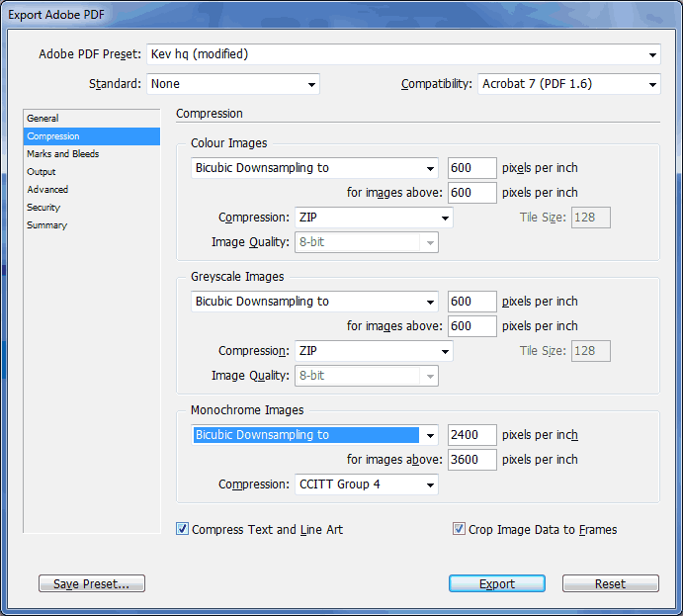Open the Compatibility dropdown showing Acrobat 7
Viewport: 683px width, 616px height.
click(569, 84)
